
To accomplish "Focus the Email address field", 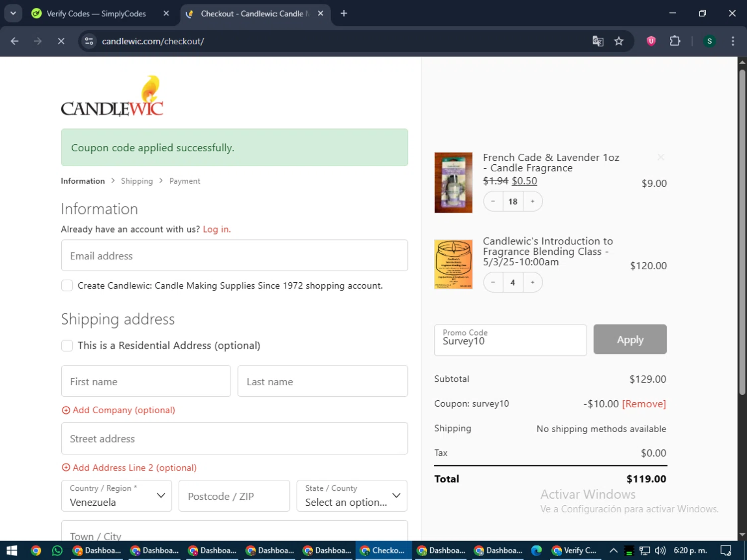I will (x=235, y=255).
